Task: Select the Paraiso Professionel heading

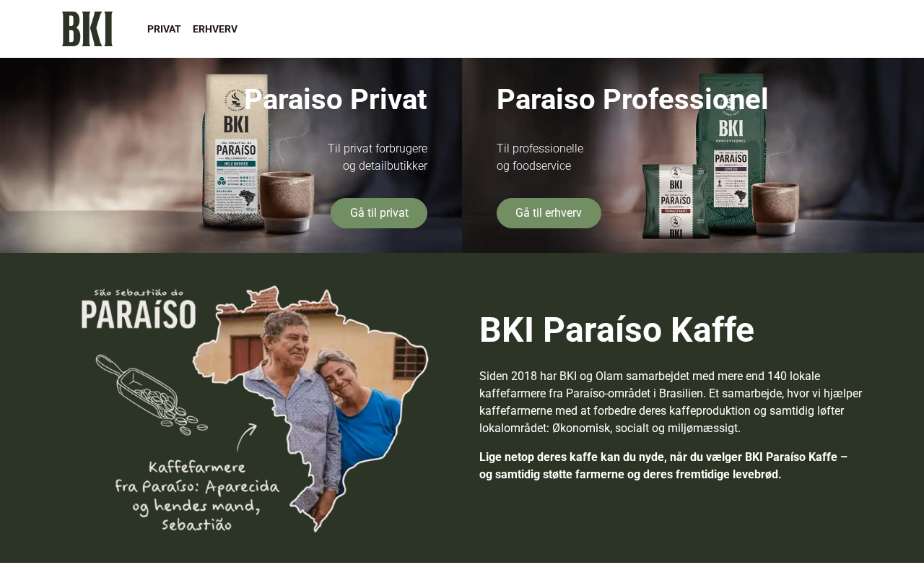Action: 632,100
